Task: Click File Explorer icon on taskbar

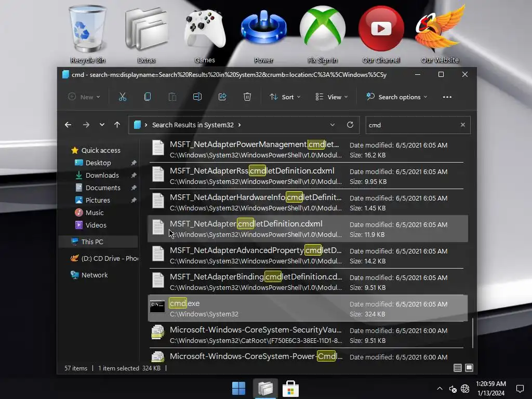Action: (265, 389)
